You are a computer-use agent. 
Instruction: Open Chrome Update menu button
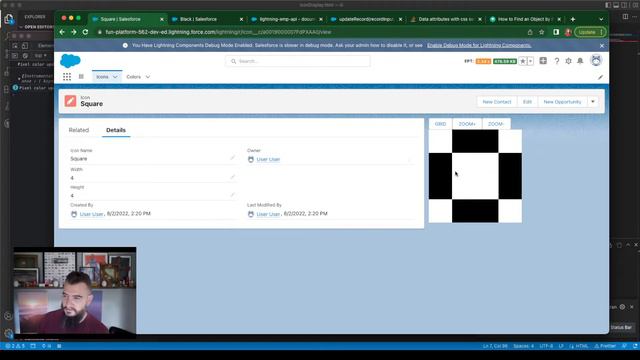pyautogui.click(x=590, y=32)
